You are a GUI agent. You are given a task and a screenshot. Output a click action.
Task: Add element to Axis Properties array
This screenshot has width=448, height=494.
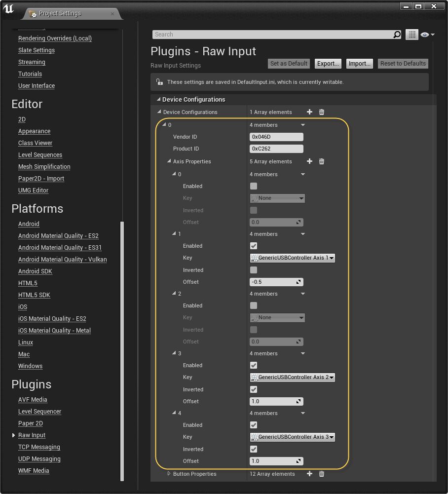click(x=310, y=161)
